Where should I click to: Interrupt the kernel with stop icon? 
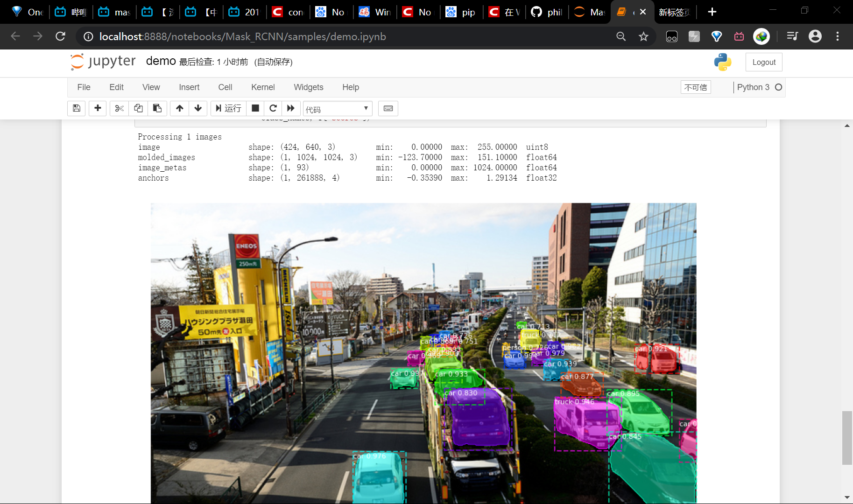[255, 108]
